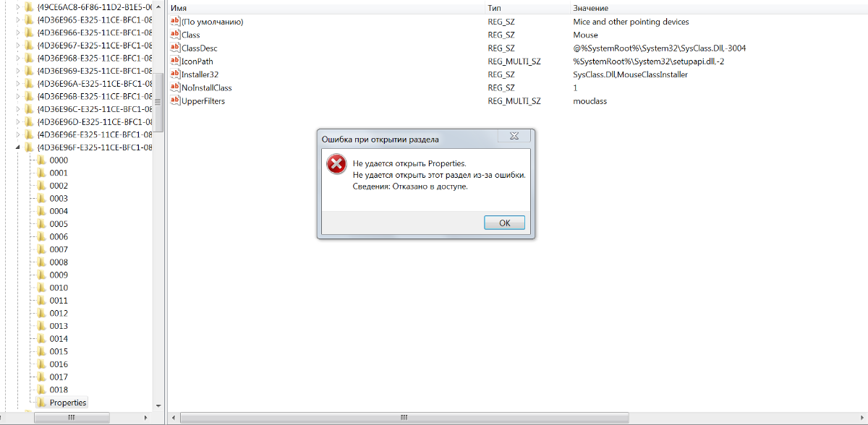
Task: Expand the {49CE6AC8-6F86-11D2-B1E5-0 key
Action: (18, 7)
